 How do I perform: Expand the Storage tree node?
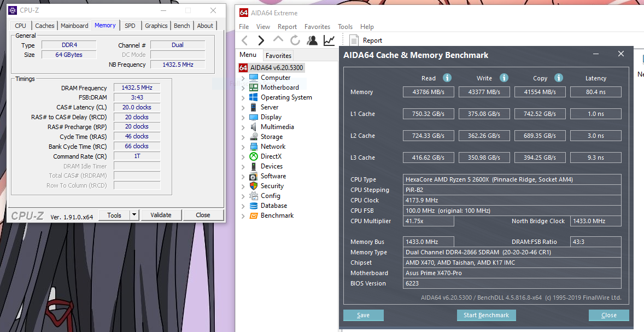(x=243, y=137)
